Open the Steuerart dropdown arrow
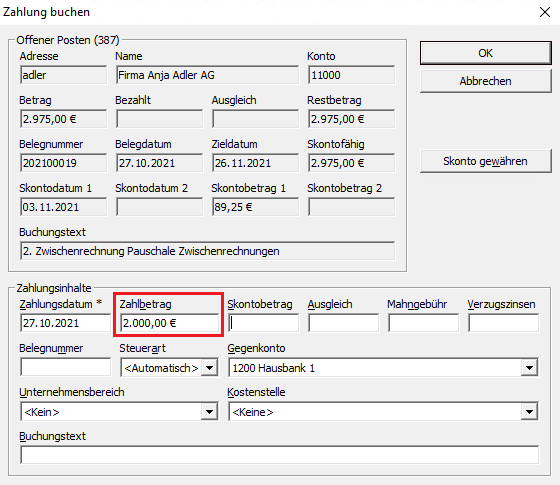Image resolution: width=560 pixels, height=485 pixels. click(210, 368)
